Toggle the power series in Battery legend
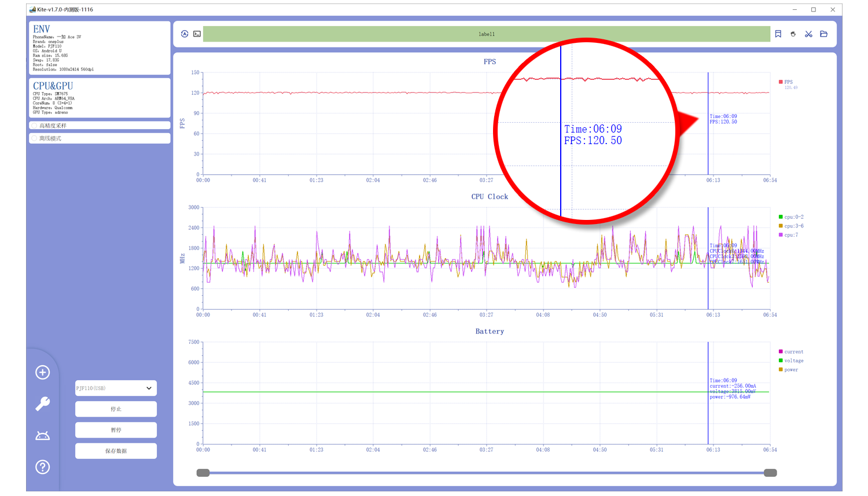This screenshot has height=496, width=868. (788, 370)
